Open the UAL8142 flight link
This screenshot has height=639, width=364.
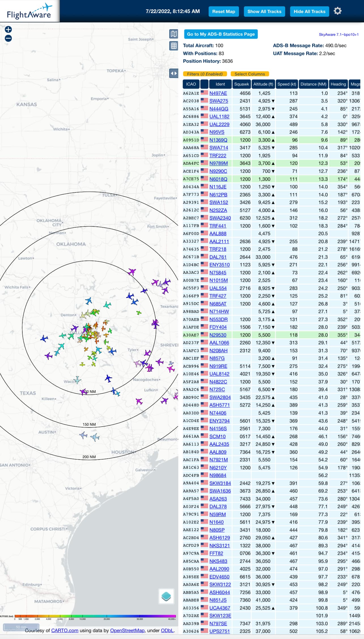coord(219,374)
